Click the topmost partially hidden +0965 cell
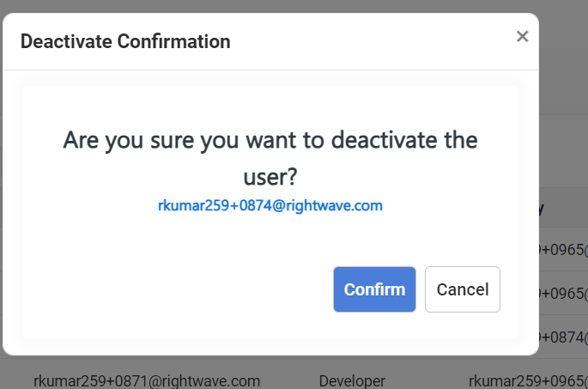 pos(564,249)
